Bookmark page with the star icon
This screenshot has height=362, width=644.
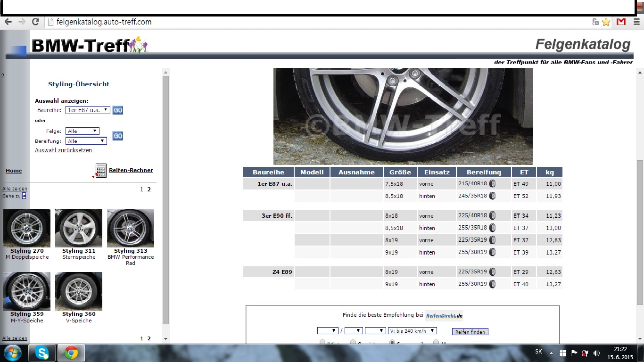(x=606, y=22)
